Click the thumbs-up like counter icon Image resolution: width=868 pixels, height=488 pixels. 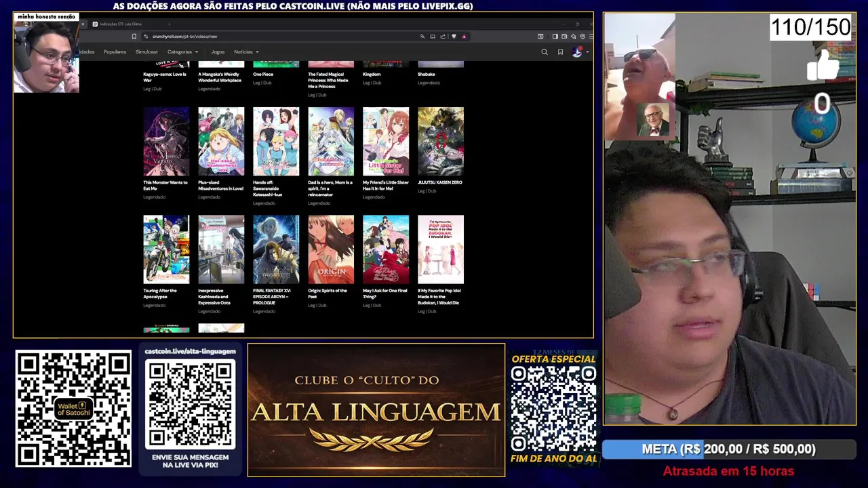[823, 66]
